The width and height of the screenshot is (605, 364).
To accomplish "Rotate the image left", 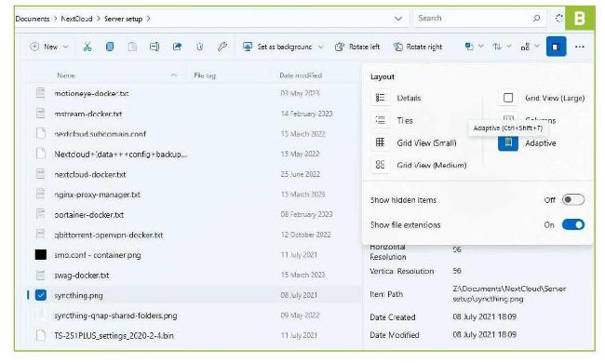I will pos(357,47).
